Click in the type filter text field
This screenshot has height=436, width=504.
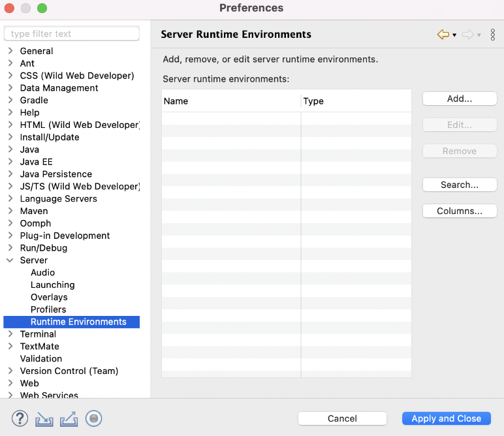72,34
